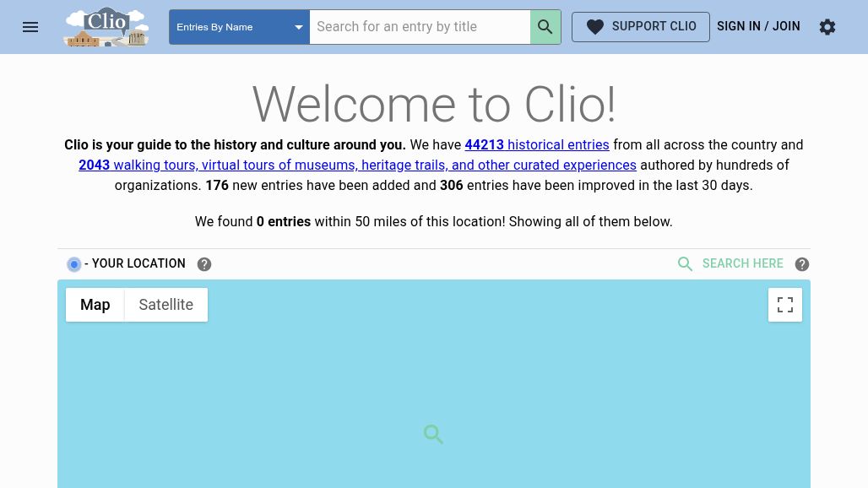The width and height of the screenshot is (868, 488).
Task: Click the green search magnifier button
Action: pos(545,27)
